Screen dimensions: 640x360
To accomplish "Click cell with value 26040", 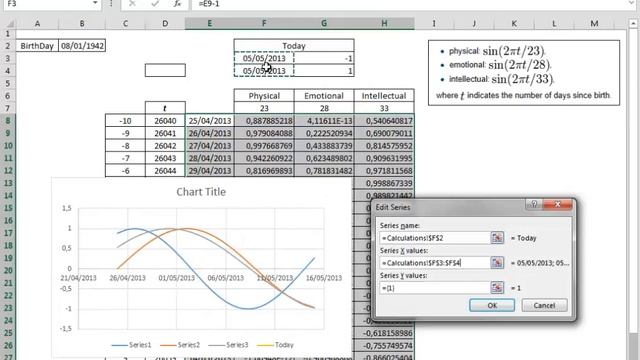I will pyautogui.click(x=165, y=121).
